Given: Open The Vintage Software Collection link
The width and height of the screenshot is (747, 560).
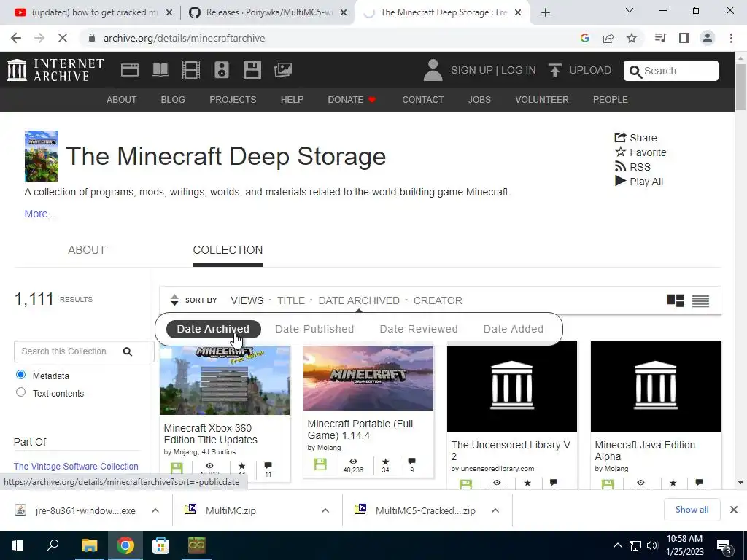Looking at the screenshot, I should (x=76, y=466).
